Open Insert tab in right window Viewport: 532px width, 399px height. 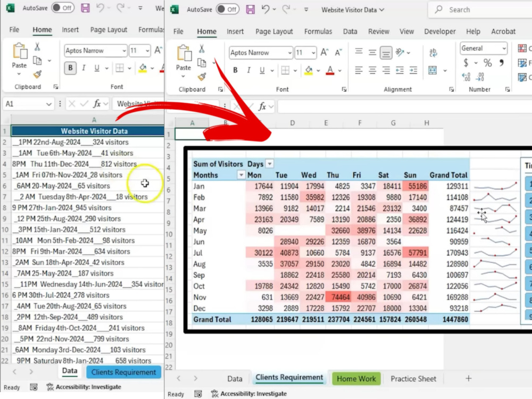click(x=235, y=31)
